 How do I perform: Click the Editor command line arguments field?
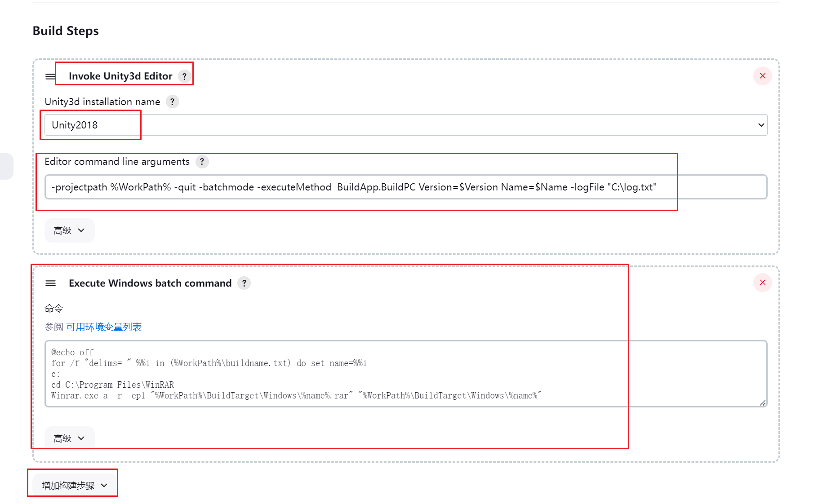coord(406,187)
